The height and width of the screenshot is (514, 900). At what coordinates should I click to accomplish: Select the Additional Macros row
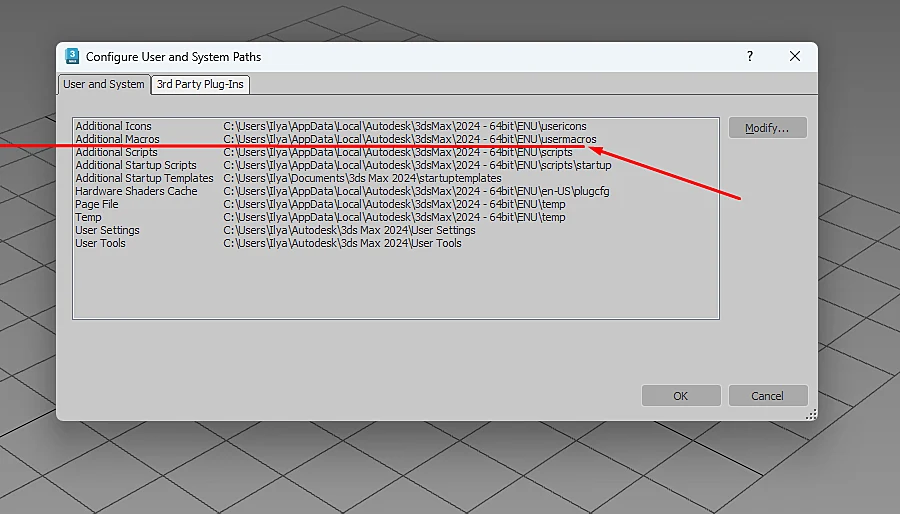(395, 139)
